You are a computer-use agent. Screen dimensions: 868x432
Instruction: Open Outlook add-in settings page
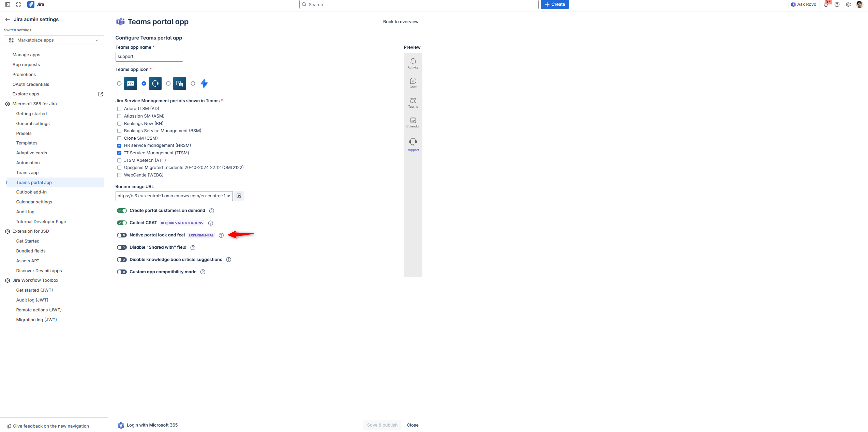(x=31, y=192)
